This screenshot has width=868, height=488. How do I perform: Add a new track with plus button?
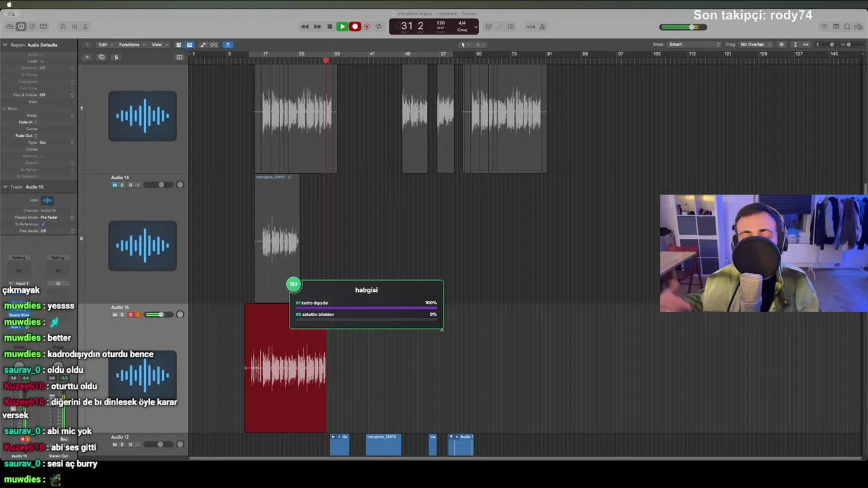click(87, 57)
